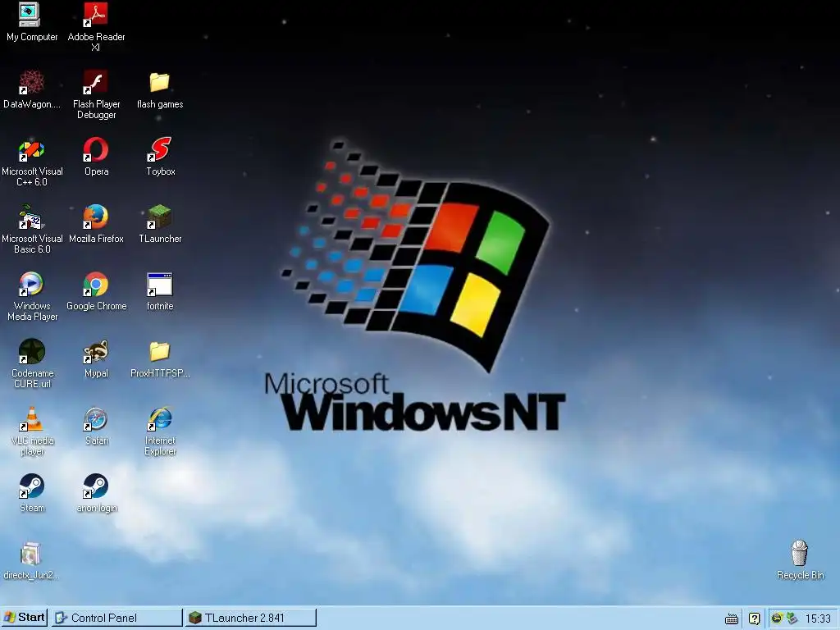Click the 15:33 taskbar clock
The width and height of the screenshot is (840, 630).
click(818, 619)
